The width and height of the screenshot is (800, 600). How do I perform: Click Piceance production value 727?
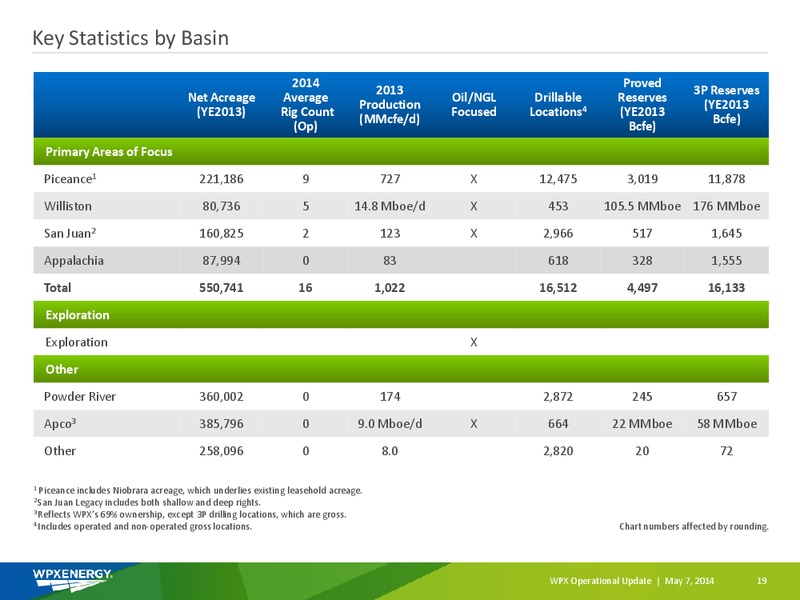point(390,179)
